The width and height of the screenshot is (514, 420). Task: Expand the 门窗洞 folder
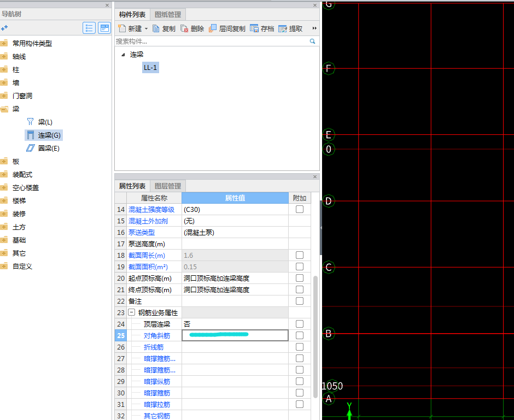pyautogui.click(x=4, y=96)
